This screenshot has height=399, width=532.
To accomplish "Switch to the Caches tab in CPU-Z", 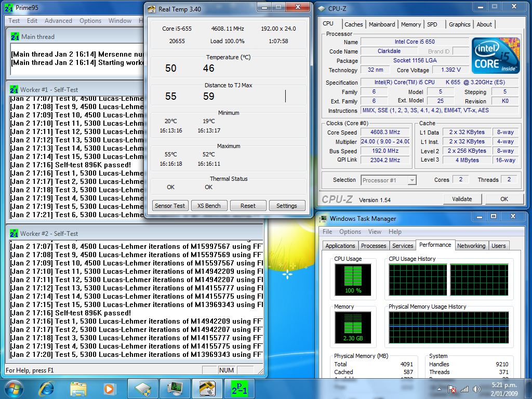I will (x=353, y=24).
